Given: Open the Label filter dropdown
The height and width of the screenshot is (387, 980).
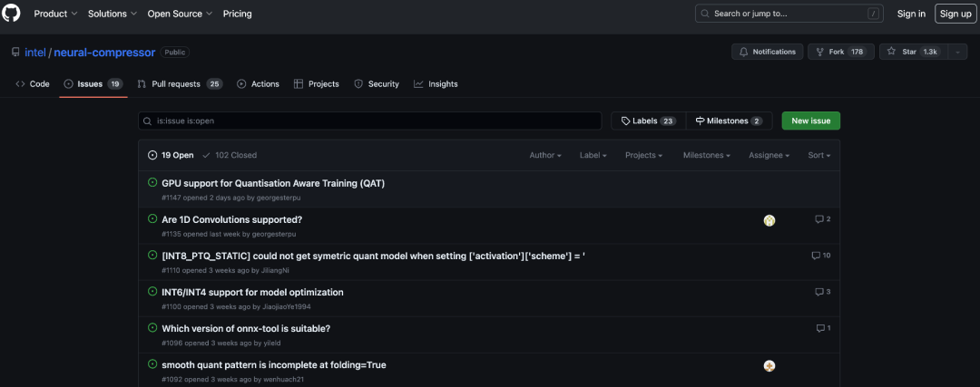Looking at the screenshot, I should click(593, 155).
